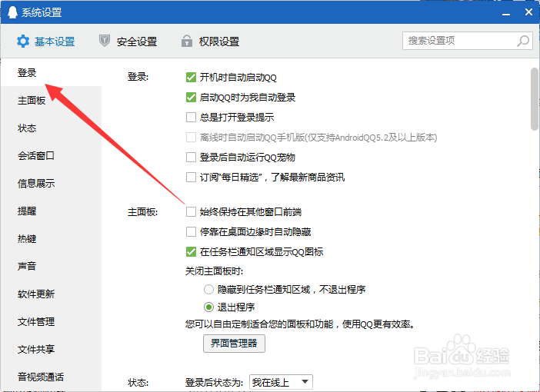This screenshot has height=392, width=540.
Task: Uncheck 开机时自动启动QQ
Action: point(191,78)
